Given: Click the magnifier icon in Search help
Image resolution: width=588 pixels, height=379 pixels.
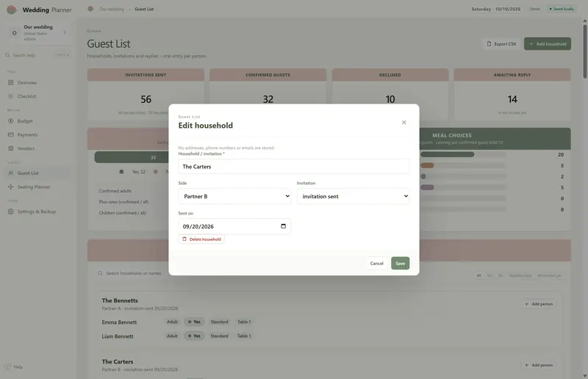Looking at the screenshot, I should click(7, 55).
